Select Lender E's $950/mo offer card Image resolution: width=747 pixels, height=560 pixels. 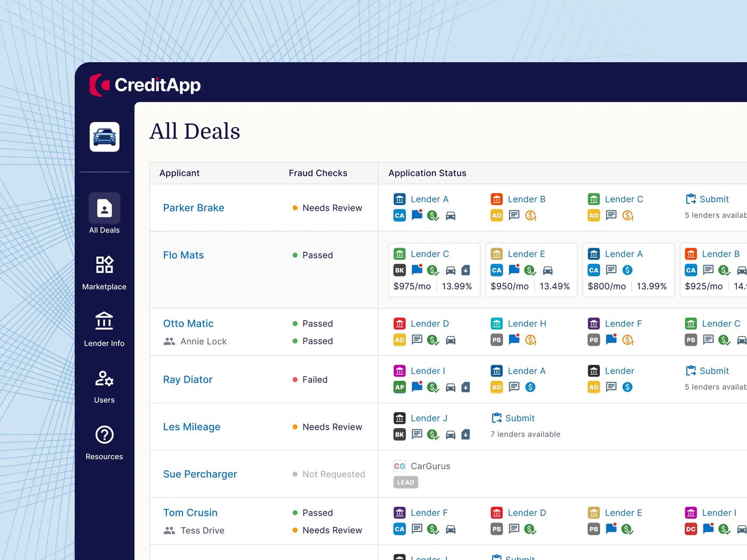[531, 270]
